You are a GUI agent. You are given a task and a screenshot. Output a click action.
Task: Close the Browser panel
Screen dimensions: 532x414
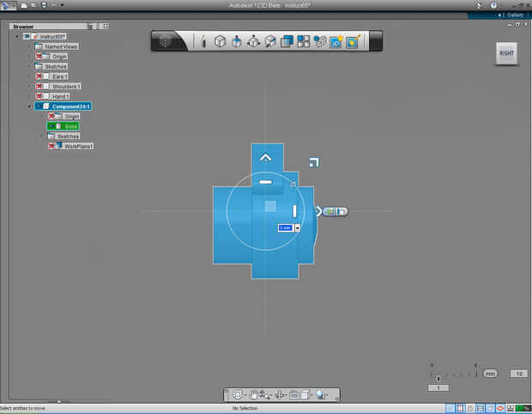[106, 26]
